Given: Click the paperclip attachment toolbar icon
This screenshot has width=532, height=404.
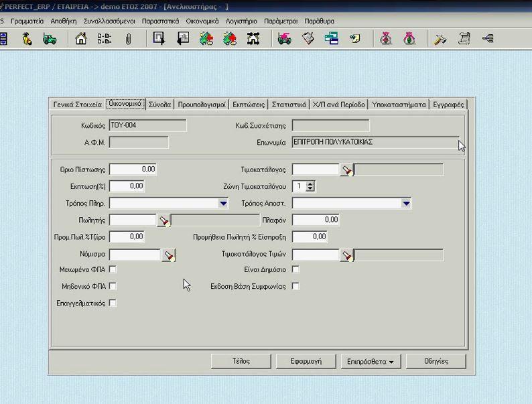Looking at the screenshot, I should pyautogui.click(x=128, y=39).
